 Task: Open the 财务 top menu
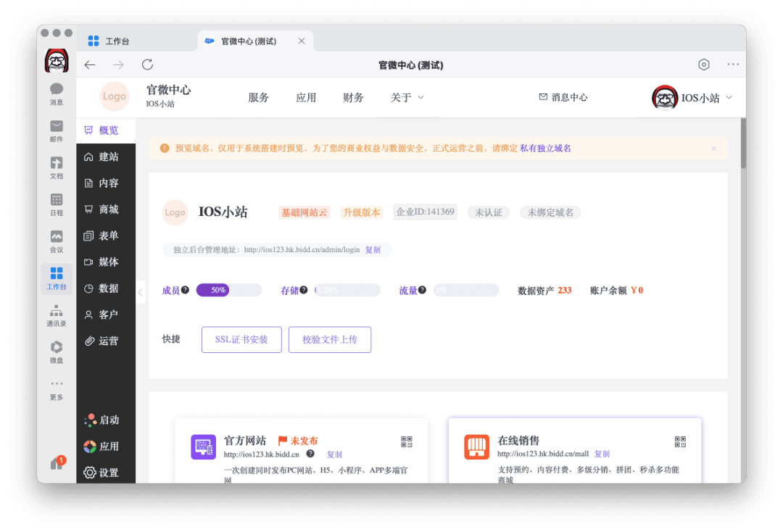pos(353,97)
